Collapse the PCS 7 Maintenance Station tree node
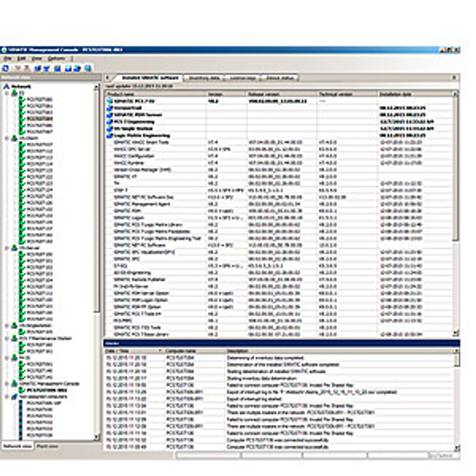Viewport: 476px width, 476px height. (7, 338)
